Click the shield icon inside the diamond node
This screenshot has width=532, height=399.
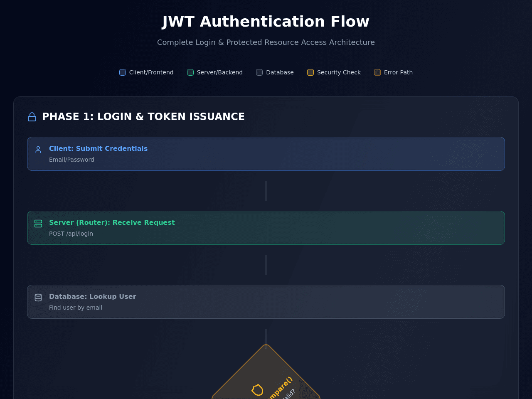point(258,390)
